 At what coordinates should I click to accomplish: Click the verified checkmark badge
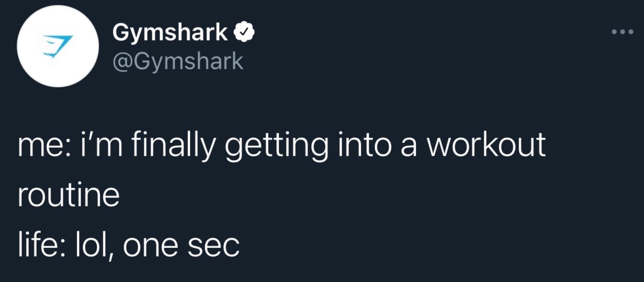pyautogui.click(x=244, y=32)
